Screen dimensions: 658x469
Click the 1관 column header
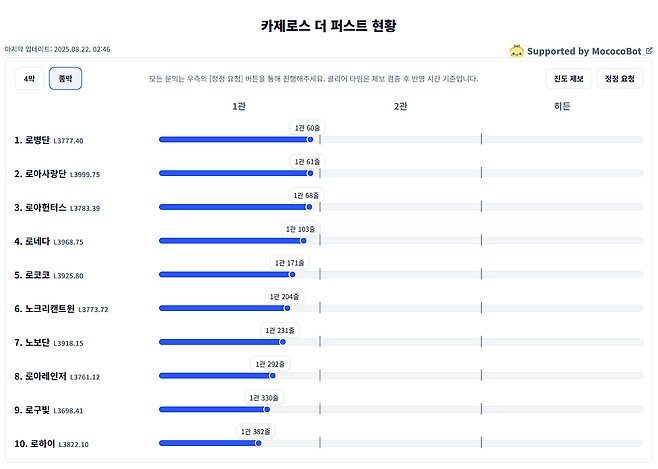(238, 106)
